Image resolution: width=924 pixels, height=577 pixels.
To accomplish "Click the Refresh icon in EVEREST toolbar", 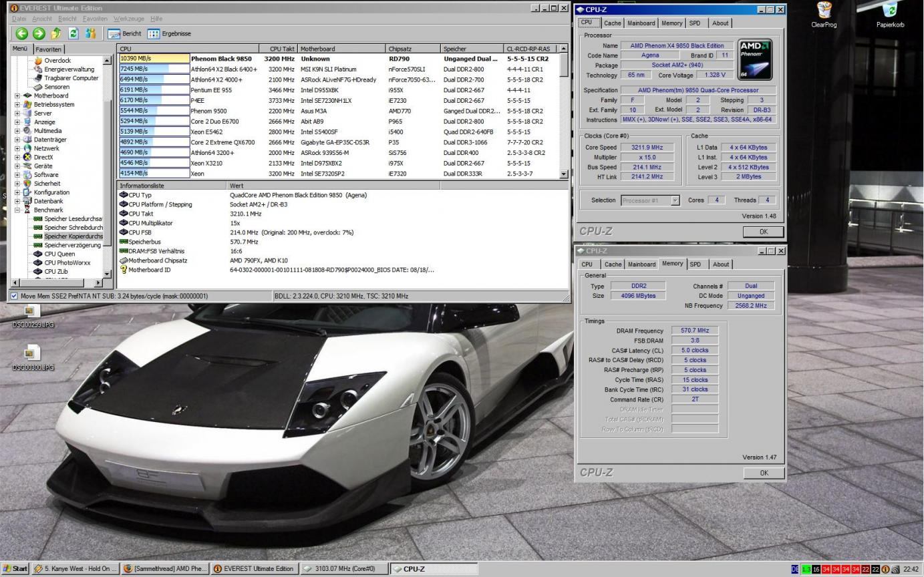I will 73,33.
